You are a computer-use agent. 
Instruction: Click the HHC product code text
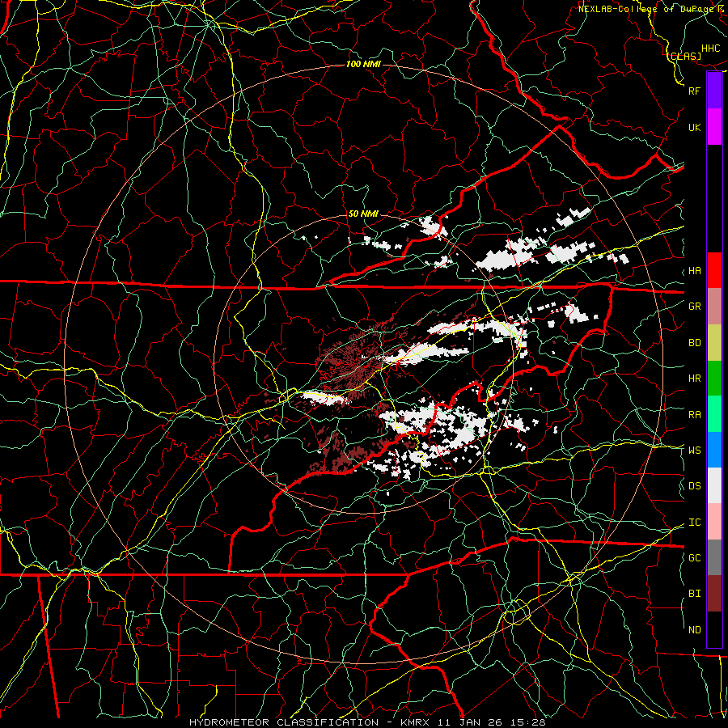(710, 49)
